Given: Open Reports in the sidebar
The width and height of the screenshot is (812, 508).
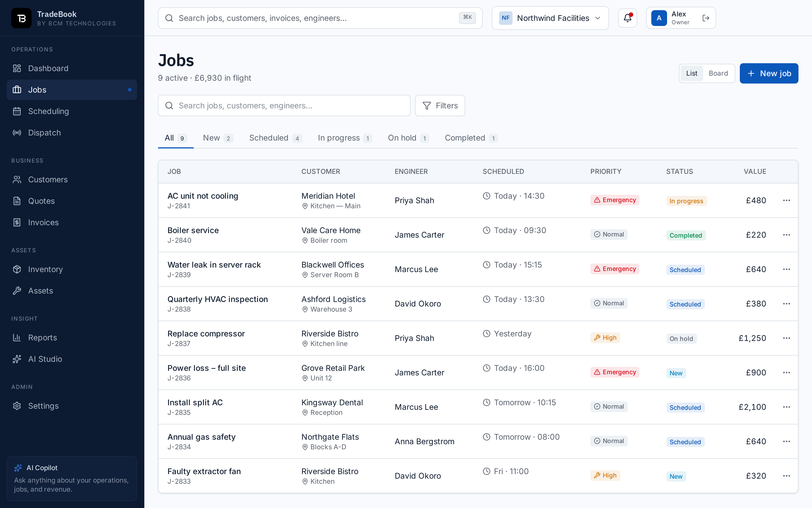Looking at the screenshot, I should pos(72,338).
